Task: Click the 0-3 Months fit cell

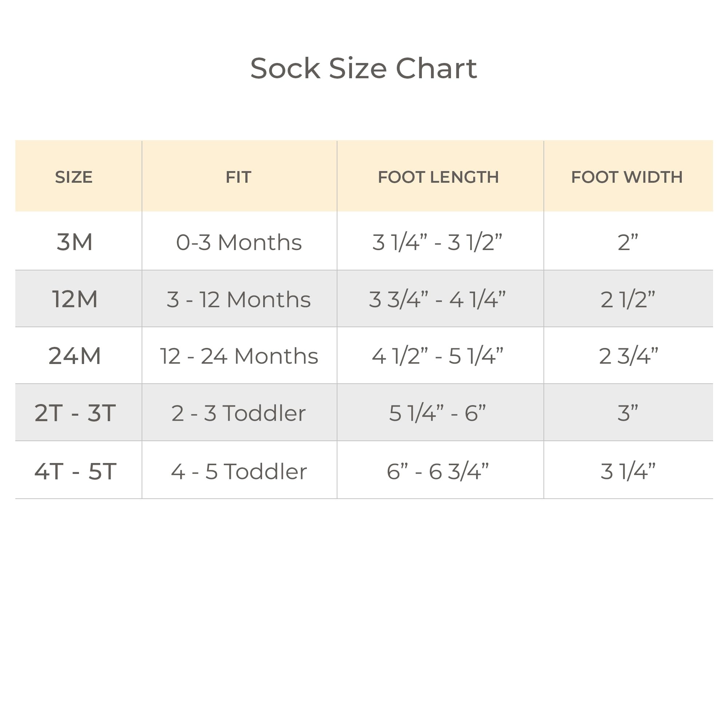Action: pos(239,242)
